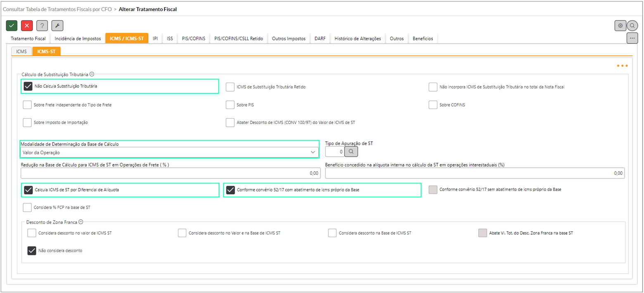Open the tab overflow ellipsis button
Image resolution: width=644 pixels, height=293 pixels.
632,38
